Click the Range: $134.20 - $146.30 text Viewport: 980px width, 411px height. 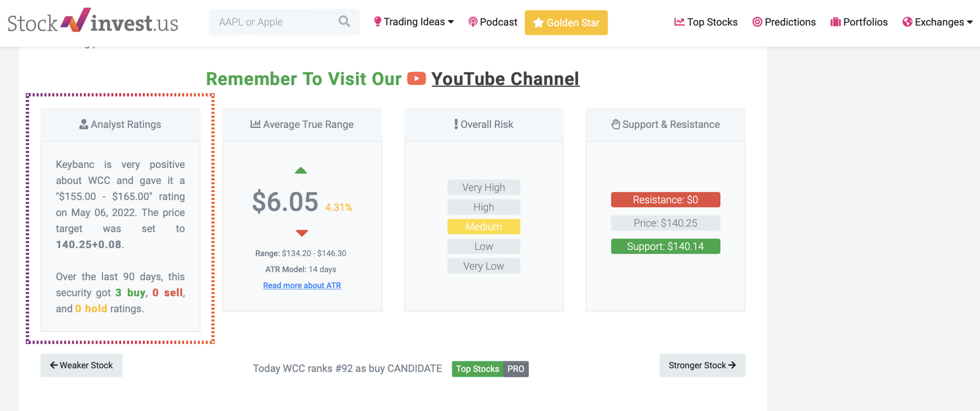point(301,253)
